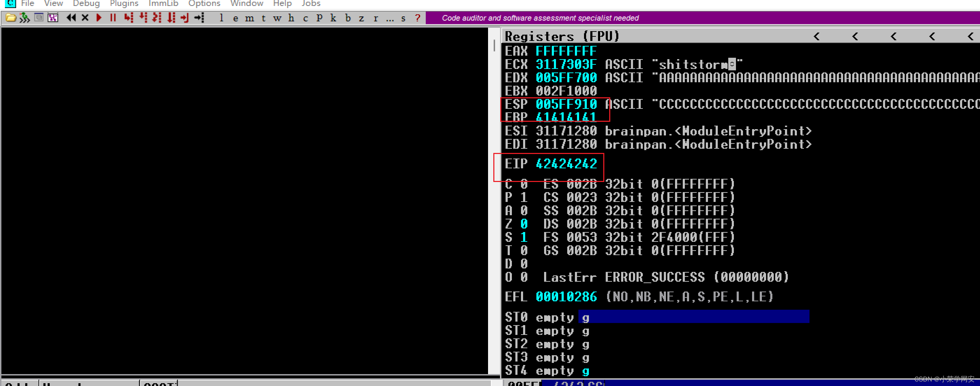
Task: Open the Debug menu
Action: 86,3
